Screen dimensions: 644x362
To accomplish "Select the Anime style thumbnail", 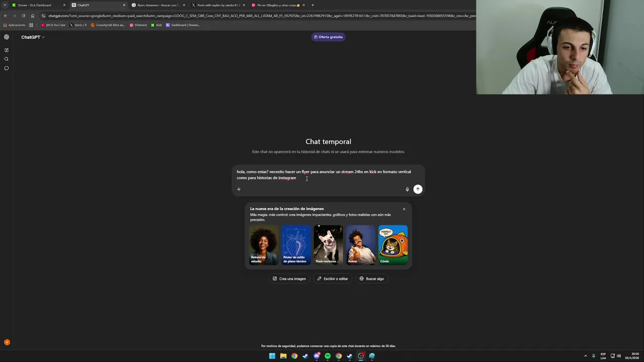I will (x=361, y=245).
